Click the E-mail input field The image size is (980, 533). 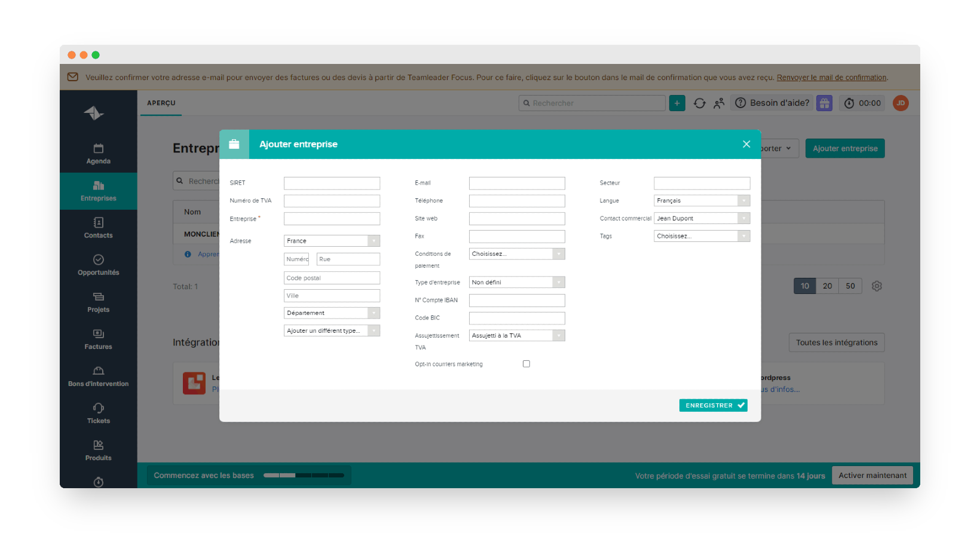click(517, 183)
